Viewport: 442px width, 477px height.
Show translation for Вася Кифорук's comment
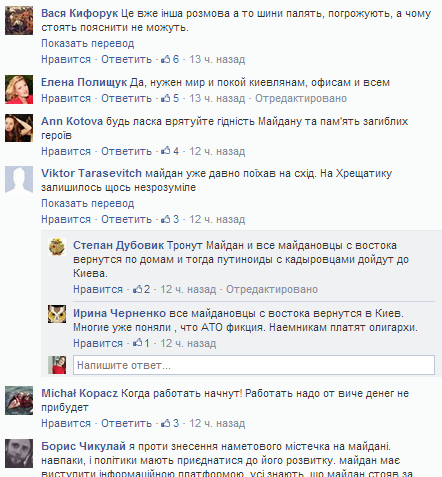tap(88, 43)
